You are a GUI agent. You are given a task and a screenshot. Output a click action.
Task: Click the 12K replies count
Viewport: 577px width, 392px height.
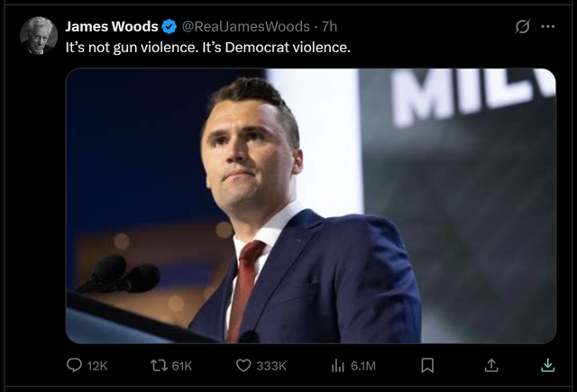[x=97, y=366]
